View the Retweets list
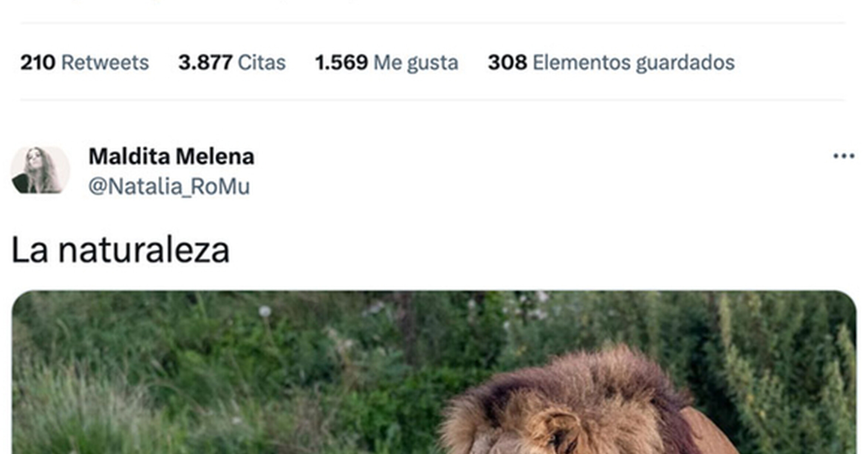868x454 pixels. pos(105,62)
